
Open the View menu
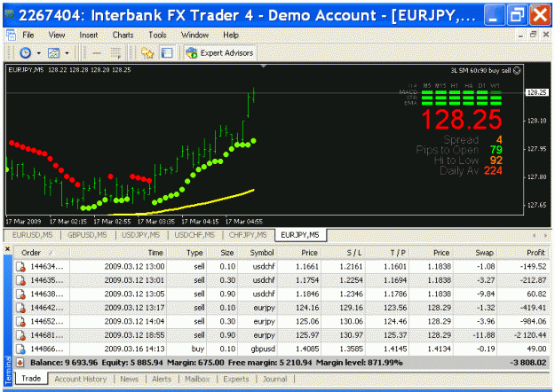click(57, 35)
